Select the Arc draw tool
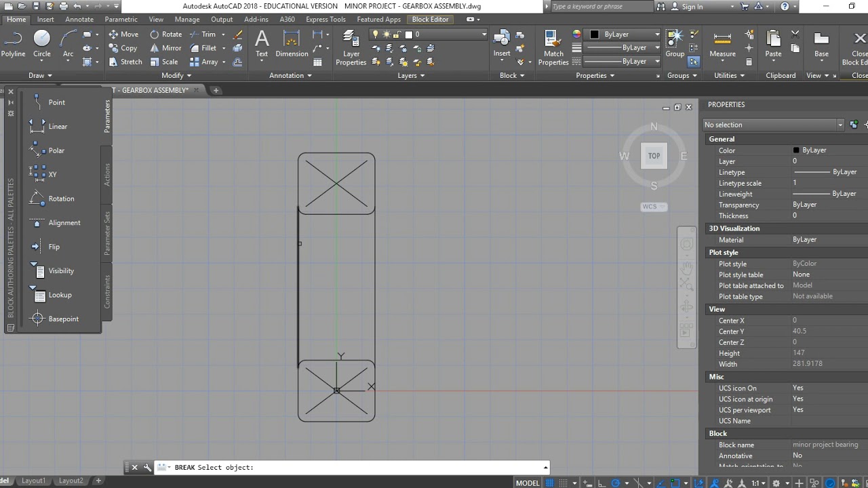The image size is (868, 488). coord(68,44)
